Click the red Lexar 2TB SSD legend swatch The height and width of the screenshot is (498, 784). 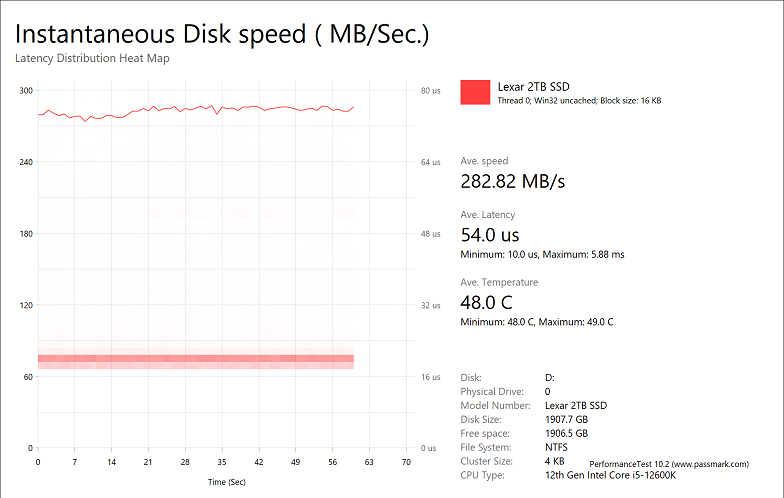pos(475,92)
